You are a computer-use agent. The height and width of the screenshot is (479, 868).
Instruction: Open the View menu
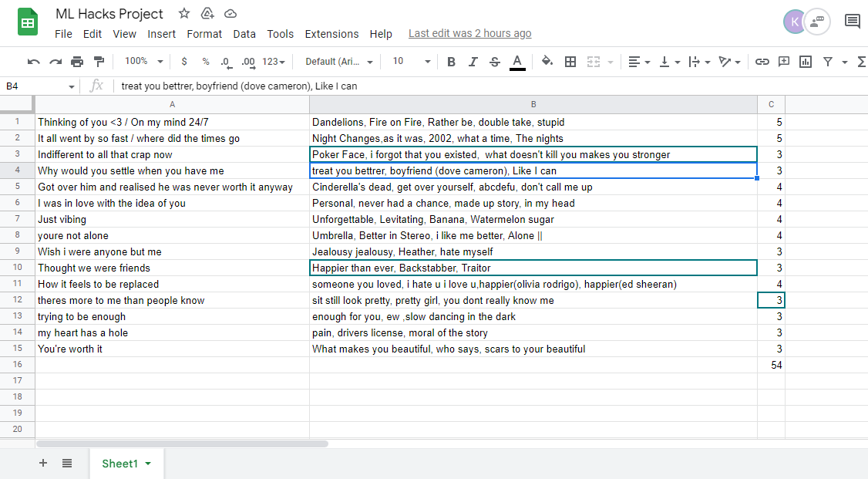click(125, 34)
